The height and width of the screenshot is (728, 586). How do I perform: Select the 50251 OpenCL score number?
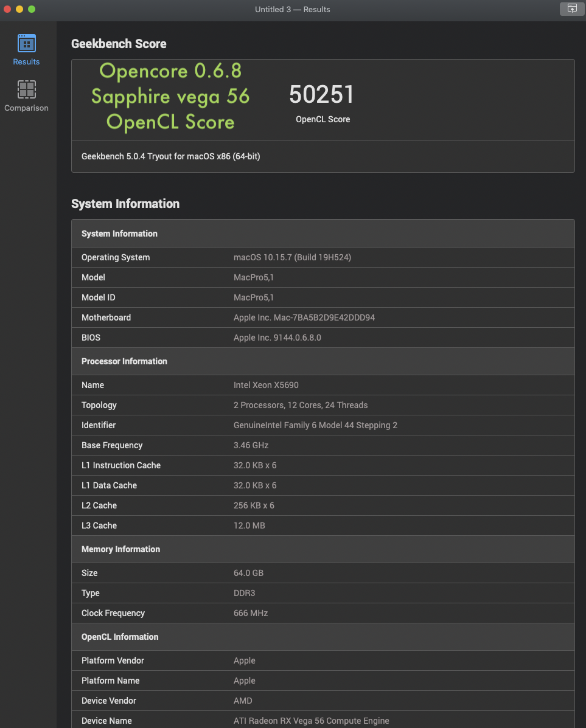[321, 94]
